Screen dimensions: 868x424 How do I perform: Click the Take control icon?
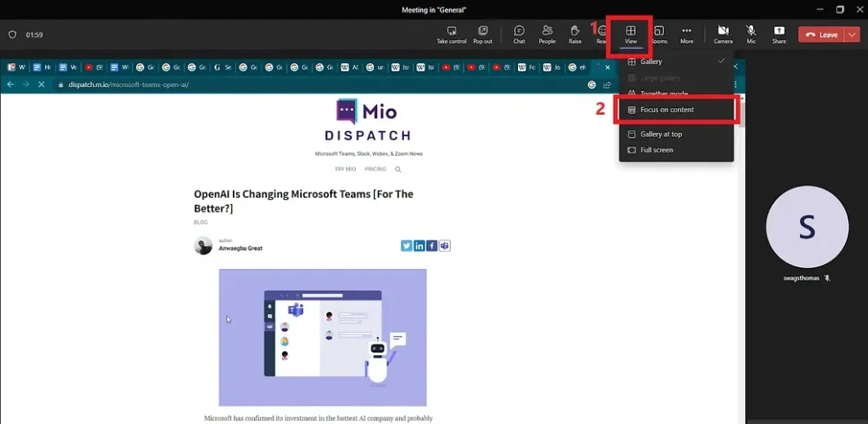click(x=451, y=34)
